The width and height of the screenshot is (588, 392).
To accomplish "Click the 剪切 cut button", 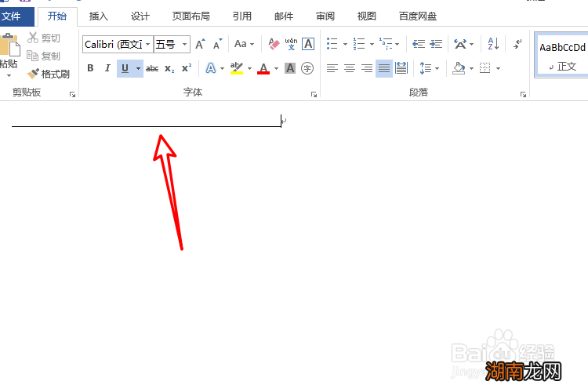I will [44, 38].
